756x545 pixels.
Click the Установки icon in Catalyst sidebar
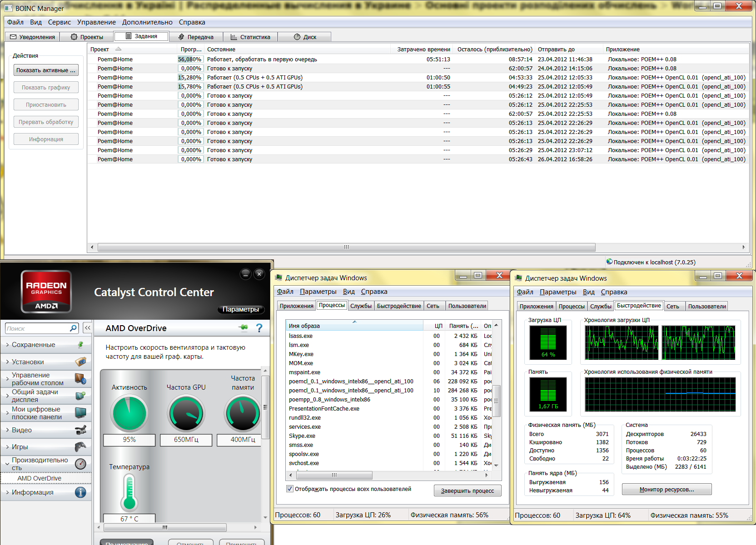(x=80, y=362)
